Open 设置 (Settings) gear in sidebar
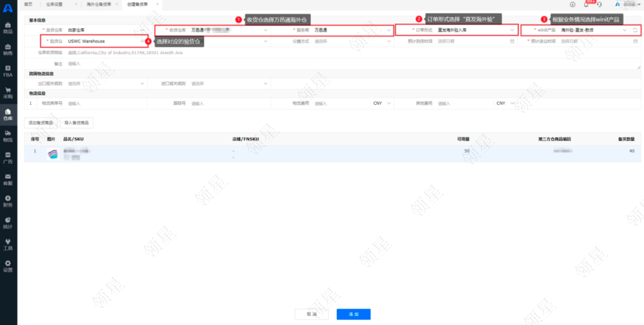 [x=8, y=266]
